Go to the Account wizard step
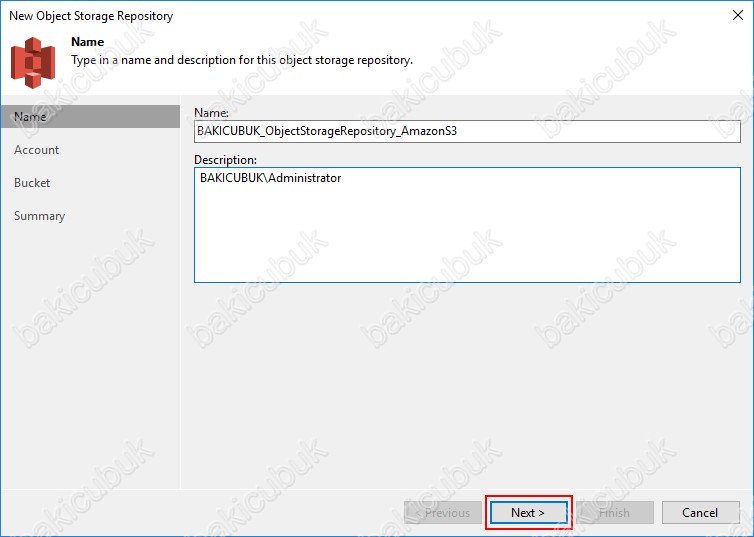This screenshot has height=537, width=754. [37, 150]
